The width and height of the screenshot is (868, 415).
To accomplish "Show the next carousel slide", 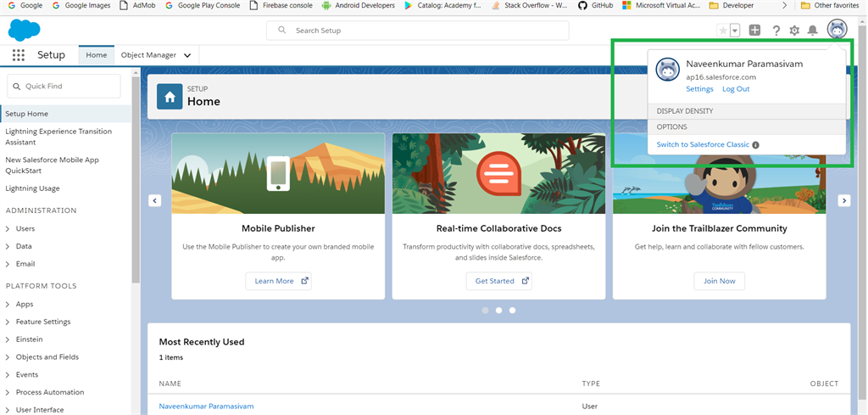I will point(844,200).
